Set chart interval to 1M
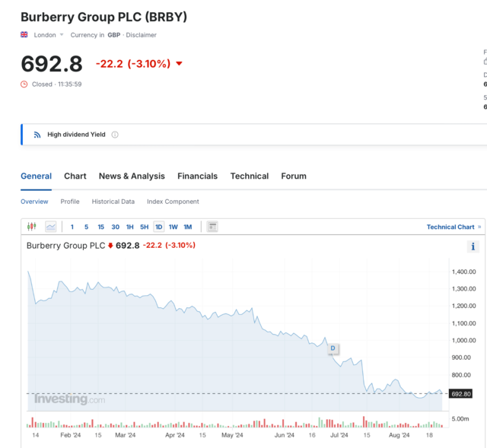487x448 pixels. (188, 227)
